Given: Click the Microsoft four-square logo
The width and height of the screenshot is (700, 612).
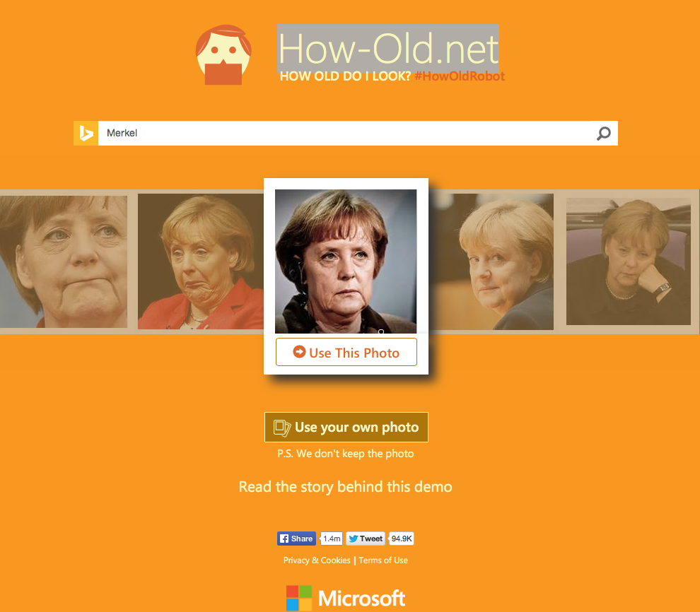Looking at the screenshot, I should (x=298, y=598).
